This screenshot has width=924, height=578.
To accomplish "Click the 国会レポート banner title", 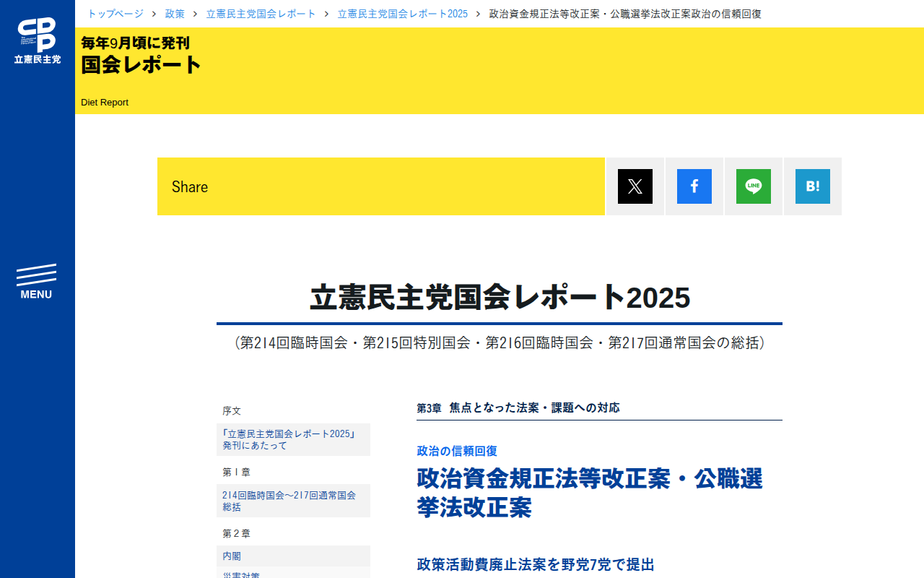I will click(x=141, y=64).
